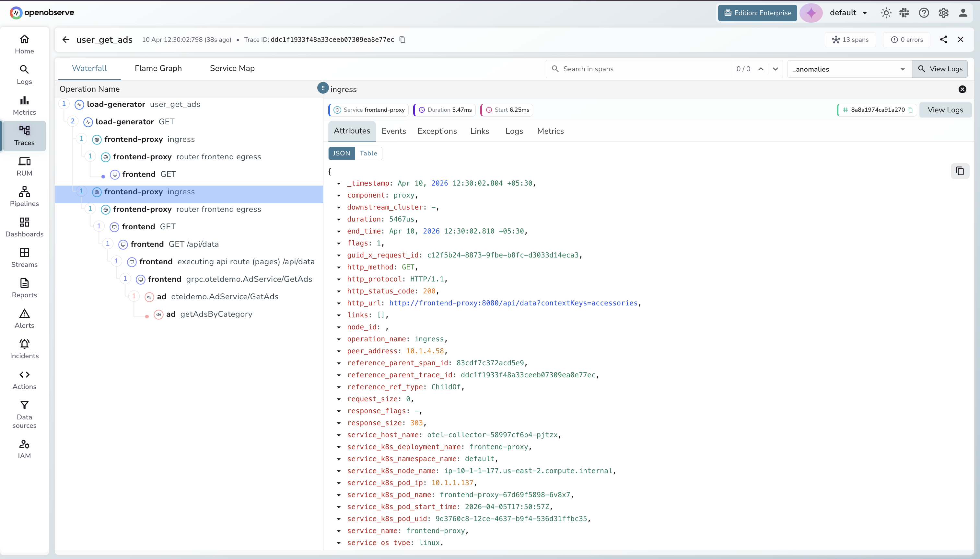This screenshot has height=559, width=980.
Task: Clear the ingress filter with the X
Action: coord(962,89)
